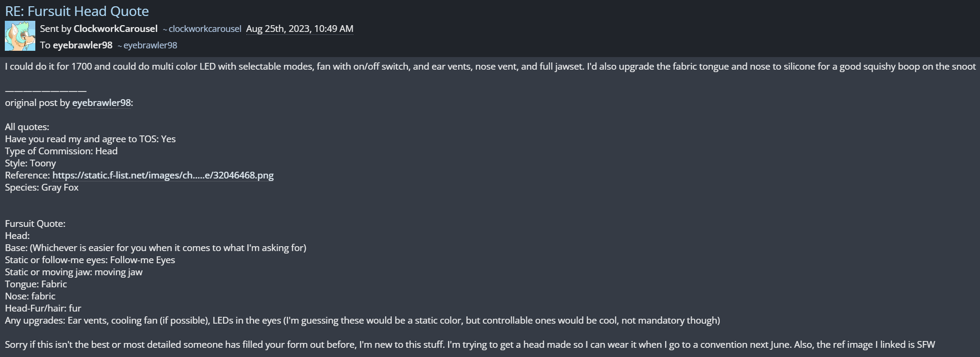Click the "Style: Toony" line
Screen dimensions: 980x357
(x=30, y=163)
